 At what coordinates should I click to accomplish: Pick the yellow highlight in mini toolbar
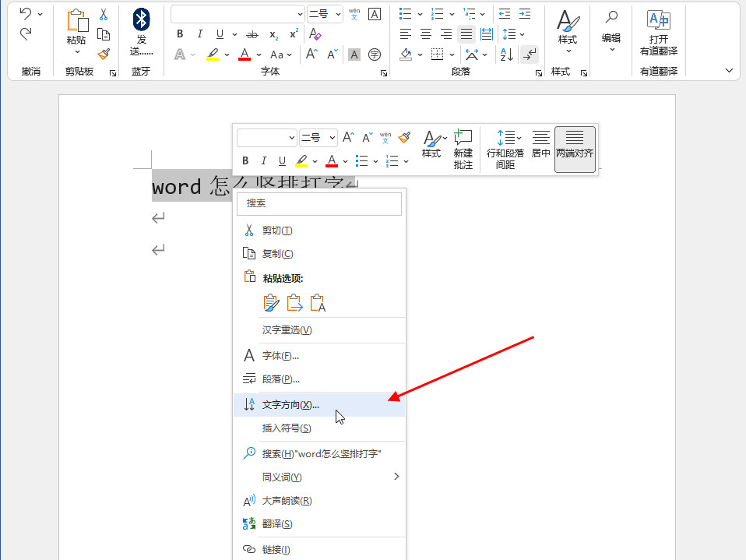[x=301, y=160]
